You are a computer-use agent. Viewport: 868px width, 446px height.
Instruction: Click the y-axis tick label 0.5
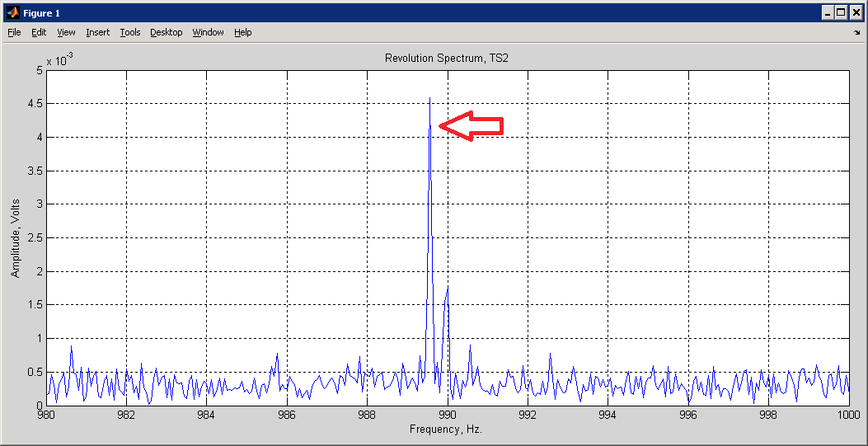click(x=35, y=372)
